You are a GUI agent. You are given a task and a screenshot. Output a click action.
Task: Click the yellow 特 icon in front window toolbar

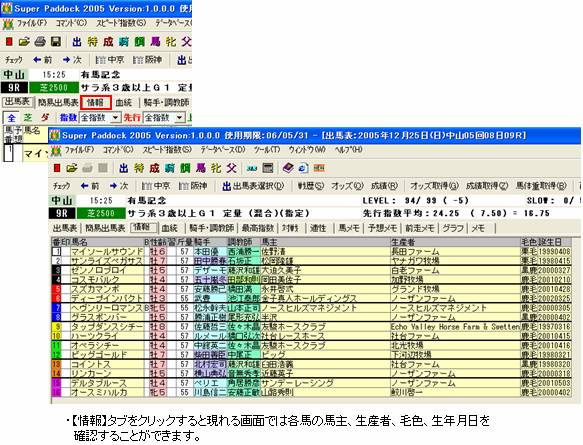[139, 168]
